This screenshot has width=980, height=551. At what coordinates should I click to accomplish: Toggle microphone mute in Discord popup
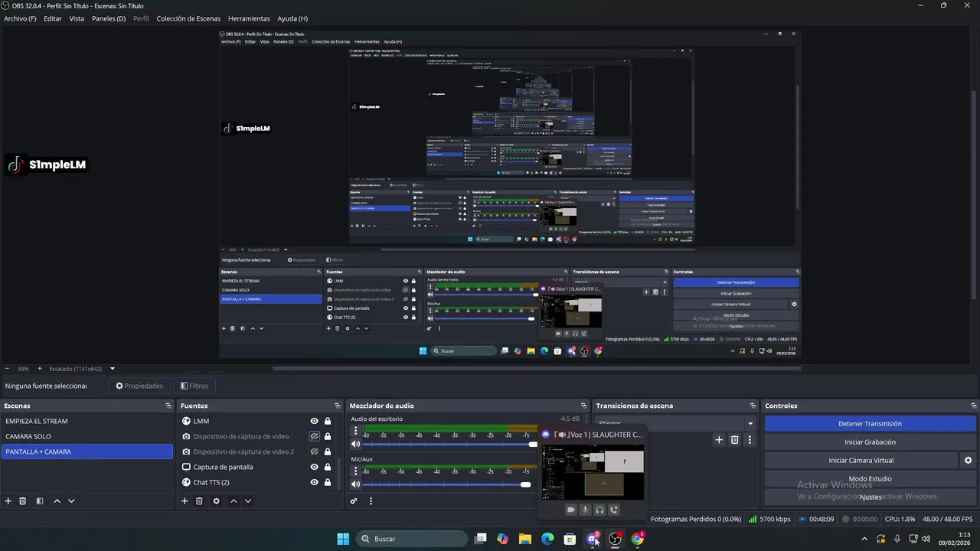(585, 510)
